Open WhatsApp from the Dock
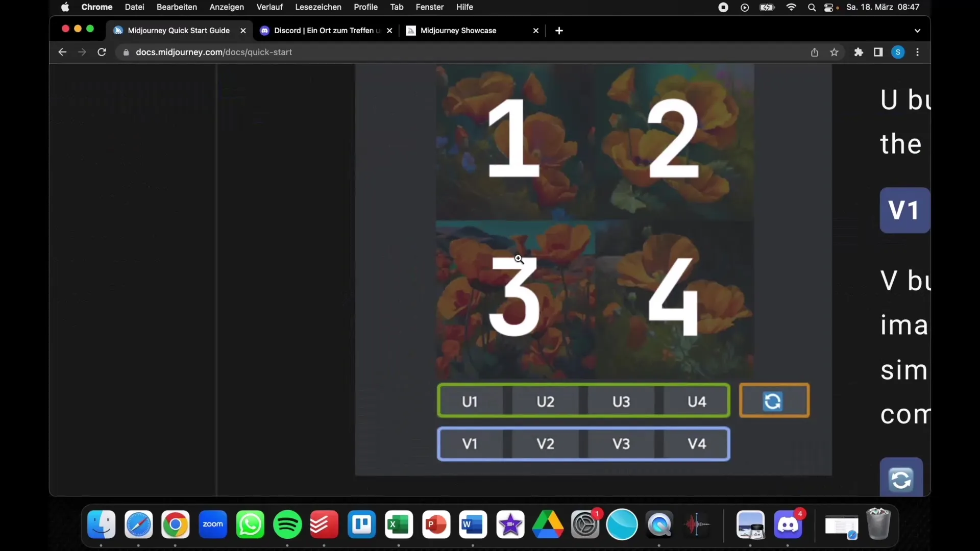This screenshot has width=980, height=551. pyautogui.click(x=250, y=524)
